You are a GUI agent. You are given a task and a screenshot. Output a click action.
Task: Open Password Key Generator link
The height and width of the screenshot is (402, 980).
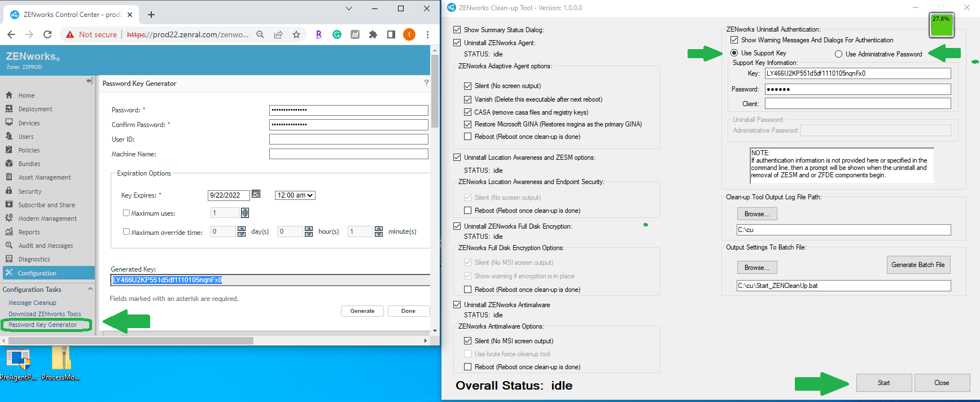(42, 325)
